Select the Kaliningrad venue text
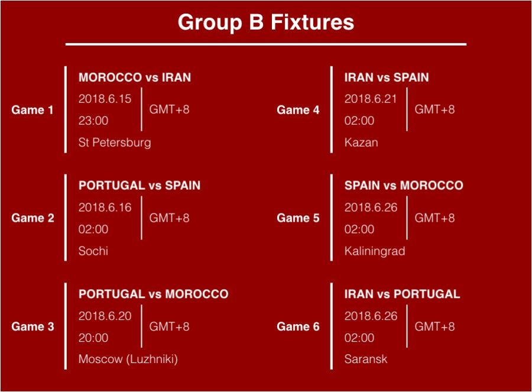This screenshot has height=392, width=532. [x=375, y=251]
